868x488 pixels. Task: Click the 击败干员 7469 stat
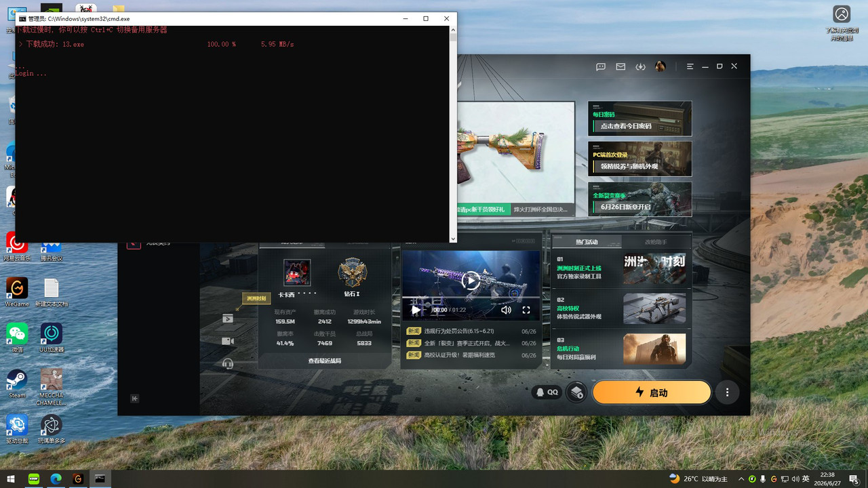tap(325, 338)
